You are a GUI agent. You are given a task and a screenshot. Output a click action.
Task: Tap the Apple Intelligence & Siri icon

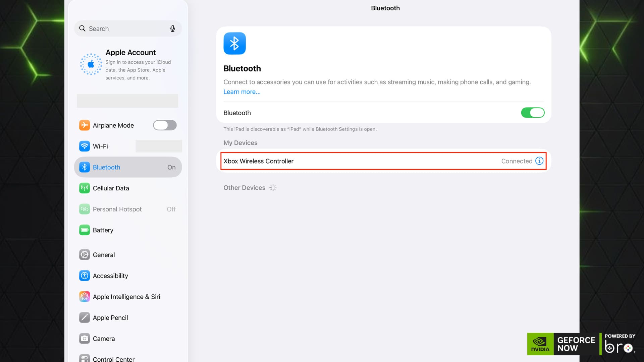85,297
